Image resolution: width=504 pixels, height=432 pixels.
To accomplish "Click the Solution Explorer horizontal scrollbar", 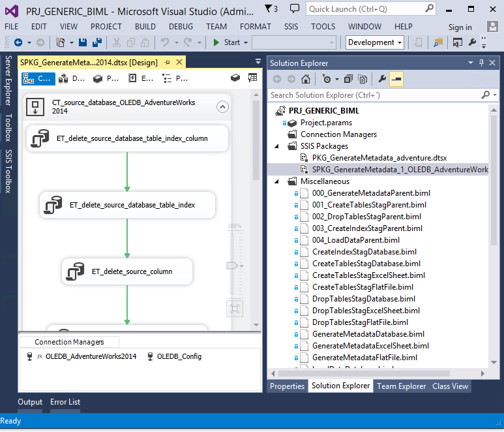I will tap(364, 373).
